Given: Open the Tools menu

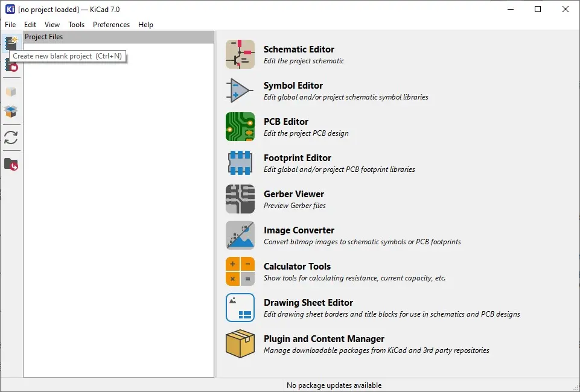Looking at the screenshot, I should tap(76, 25).
